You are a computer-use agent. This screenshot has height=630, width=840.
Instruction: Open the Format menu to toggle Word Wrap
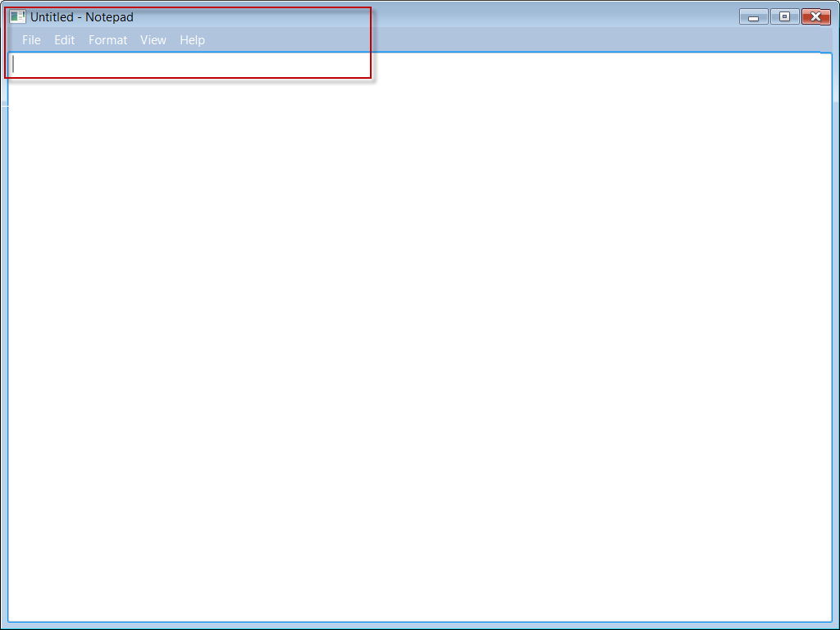107,39
